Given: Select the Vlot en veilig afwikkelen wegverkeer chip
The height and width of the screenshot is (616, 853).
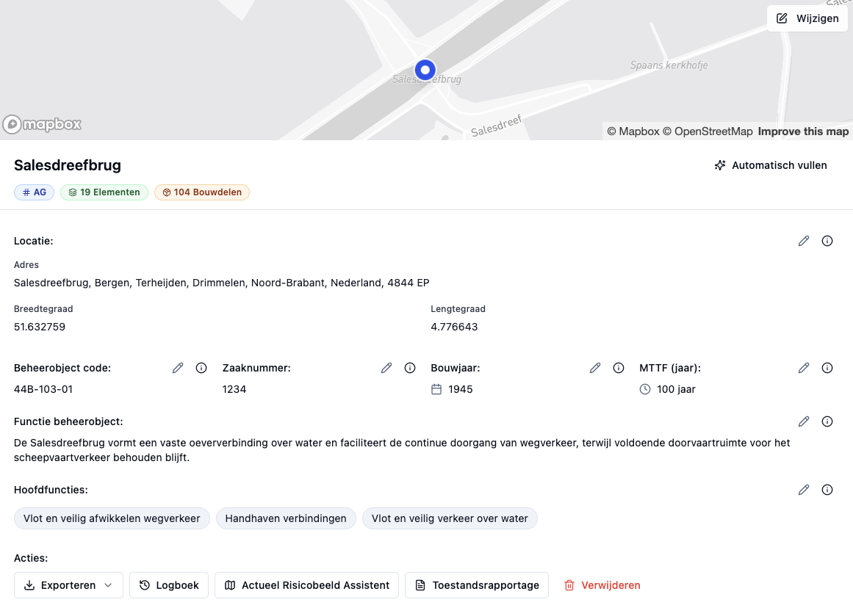Looking at the screenshot, I should [x=112, y=518].
